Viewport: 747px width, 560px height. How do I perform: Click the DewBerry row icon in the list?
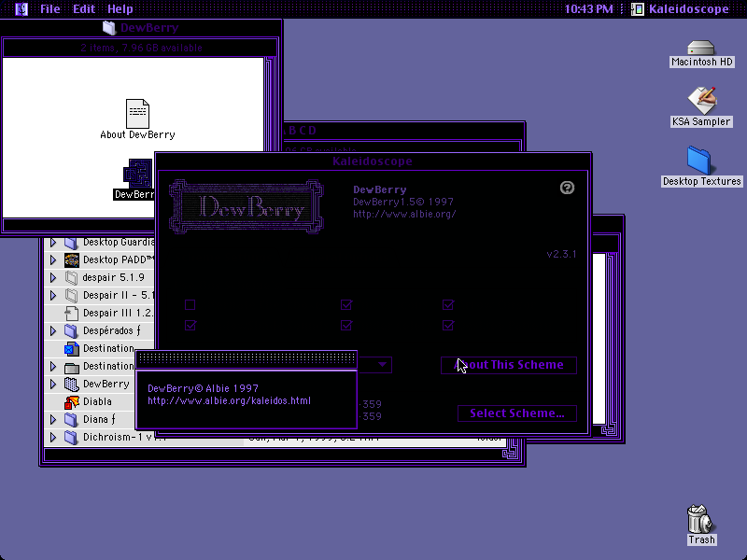coord(72,384)
